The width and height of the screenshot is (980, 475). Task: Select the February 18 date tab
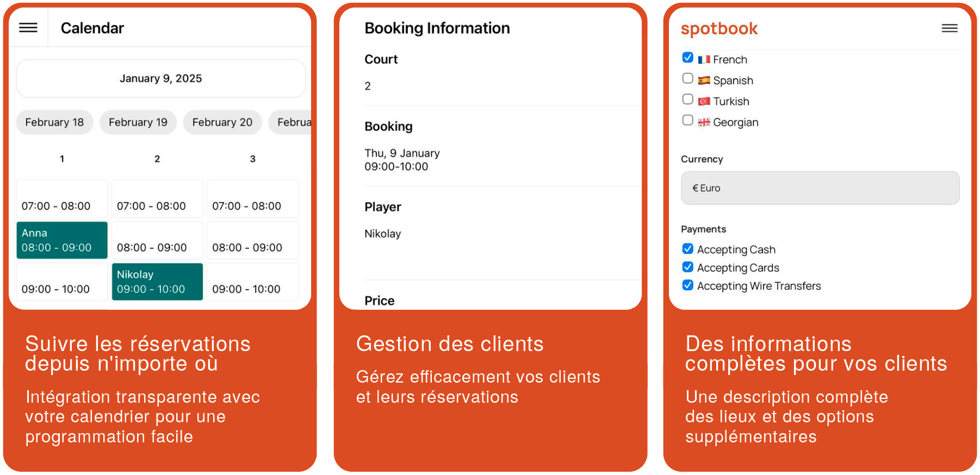[54, 122]
